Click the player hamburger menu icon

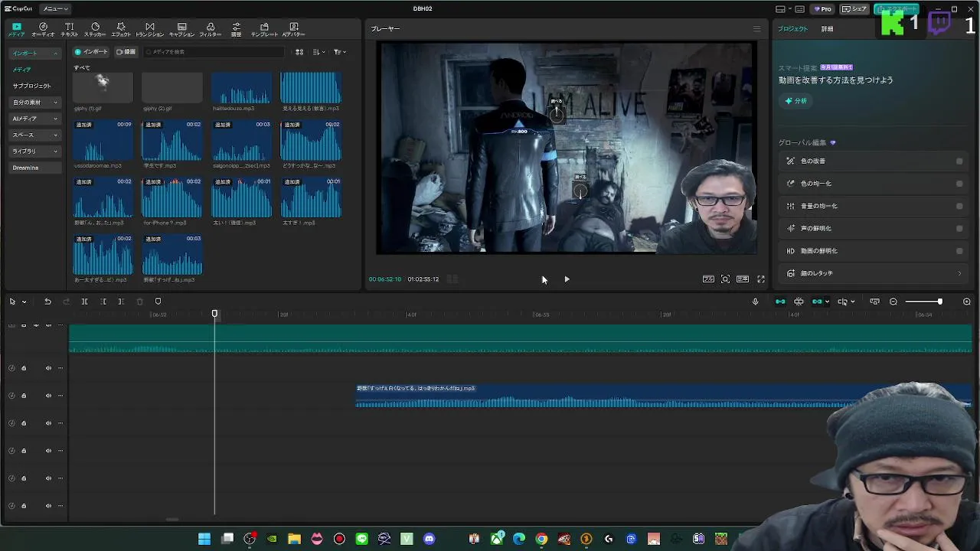click(x=756, y=29)
